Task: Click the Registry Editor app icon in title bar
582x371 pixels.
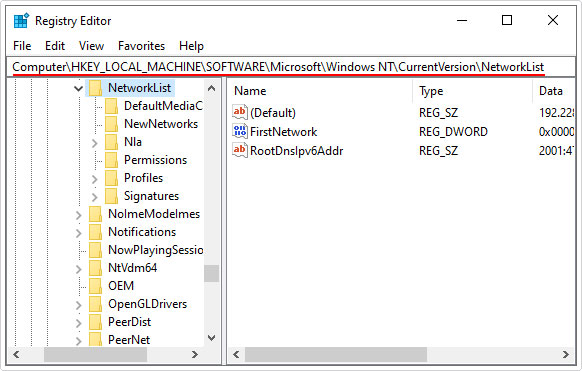Action: 21,21
